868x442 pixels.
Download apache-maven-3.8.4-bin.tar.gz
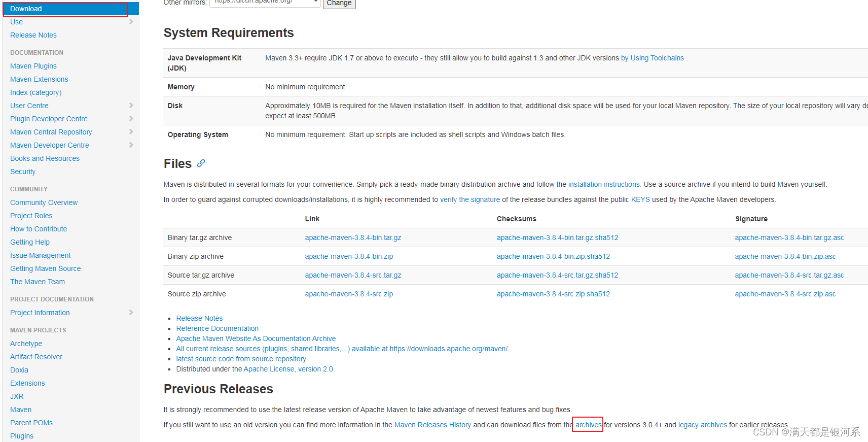coord(353,237)
